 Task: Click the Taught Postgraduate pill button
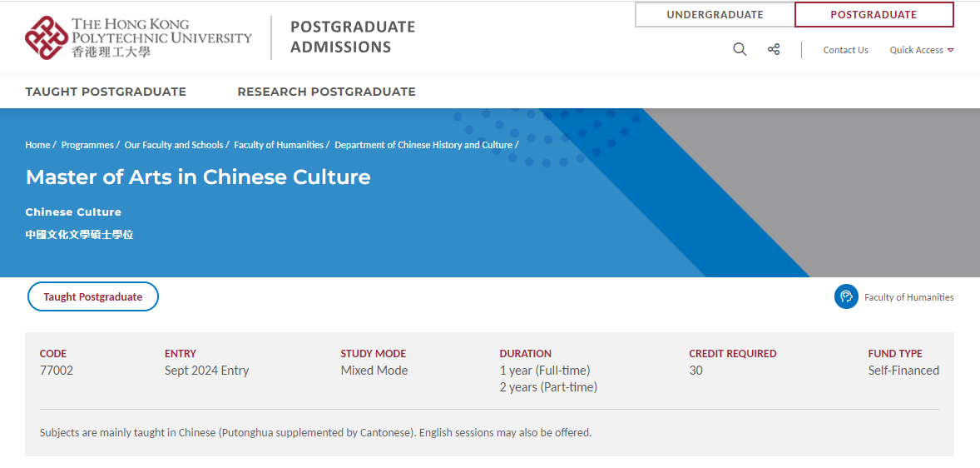[x=93, y=296]
